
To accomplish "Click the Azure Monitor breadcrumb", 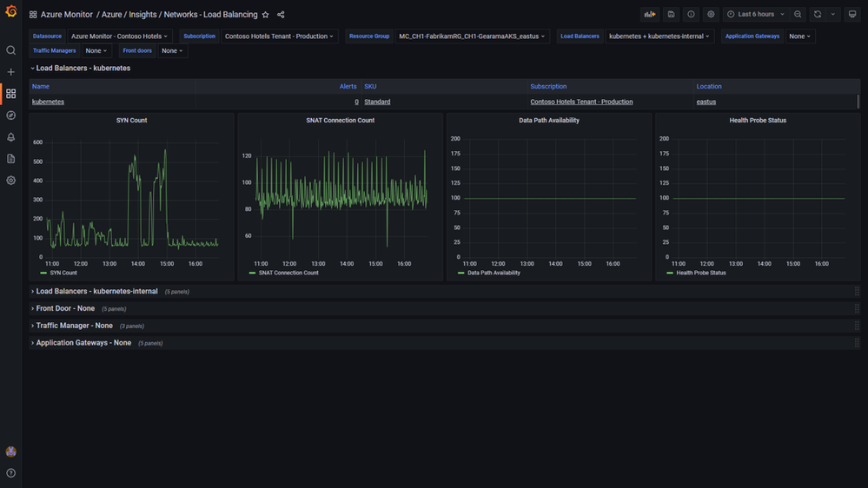I will 66,15.
